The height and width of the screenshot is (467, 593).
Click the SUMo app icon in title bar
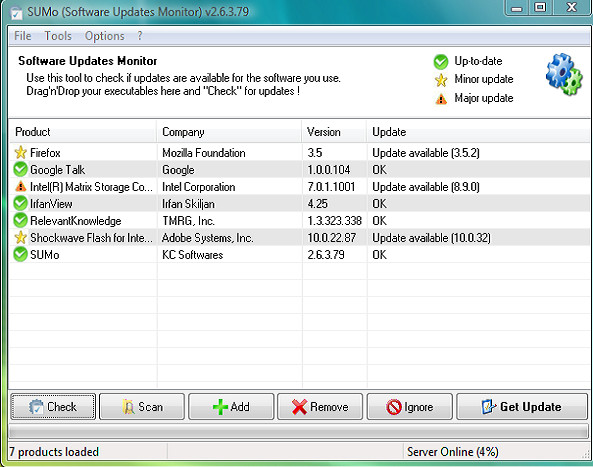click(x=17, y=13)
